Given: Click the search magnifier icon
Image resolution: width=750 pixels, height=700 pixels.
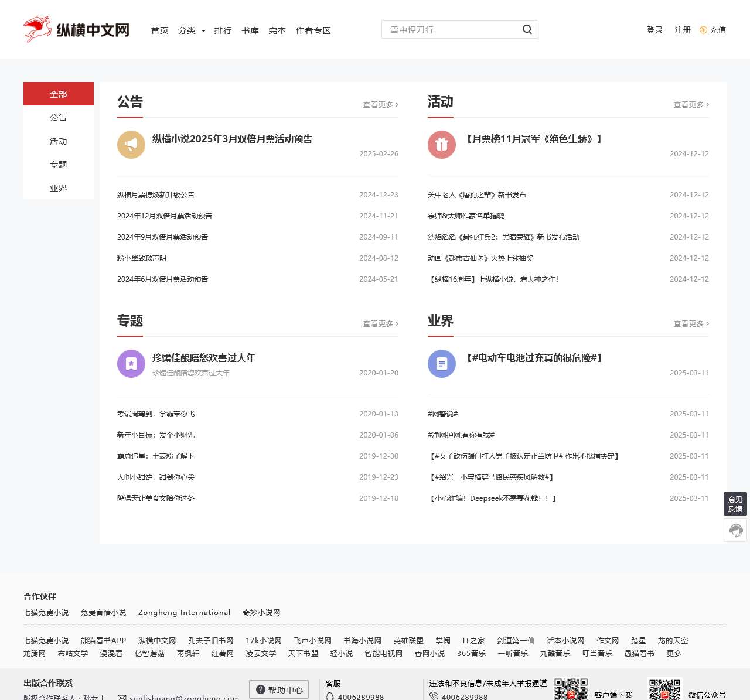Looking at the screenshot, I should click(526, 29).
